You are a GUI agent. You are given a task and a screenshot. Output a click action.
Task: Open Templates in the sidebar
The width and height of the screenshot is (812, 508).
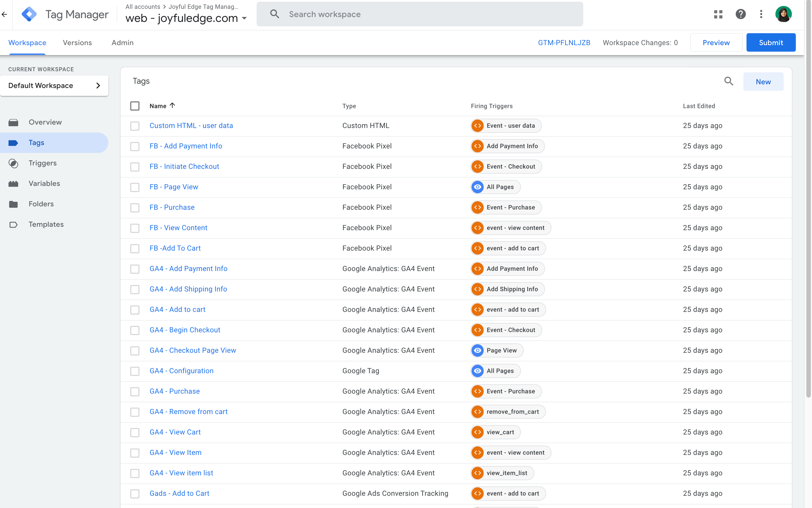(x=46, y=224)
